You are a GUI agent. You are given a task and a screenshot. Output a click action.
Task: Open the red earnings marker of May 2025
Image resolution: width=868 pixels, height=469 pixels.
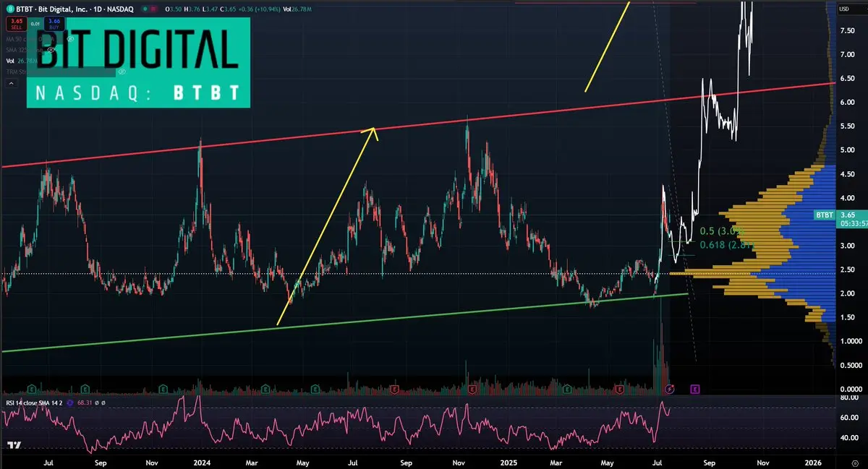tap(619, 389)
